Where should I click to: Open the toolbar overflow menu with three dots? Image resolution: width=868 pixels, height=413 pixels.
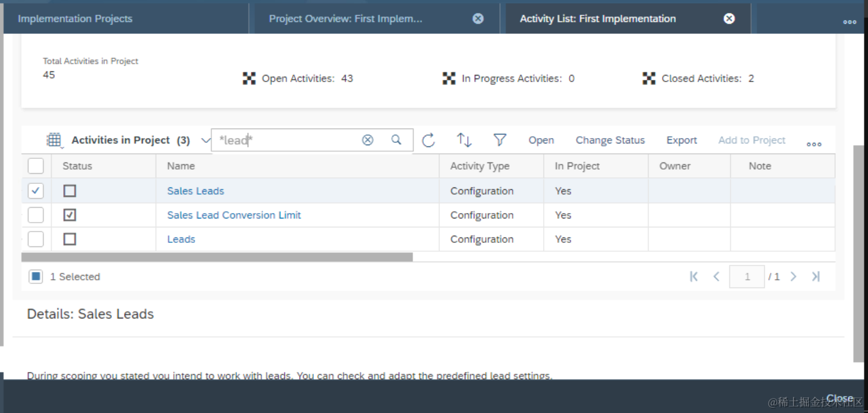[x=814, y=144]
